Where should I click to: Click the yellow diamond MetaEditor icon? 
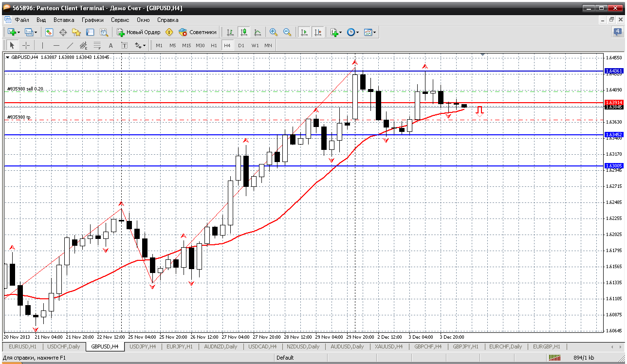pos(169,32)
